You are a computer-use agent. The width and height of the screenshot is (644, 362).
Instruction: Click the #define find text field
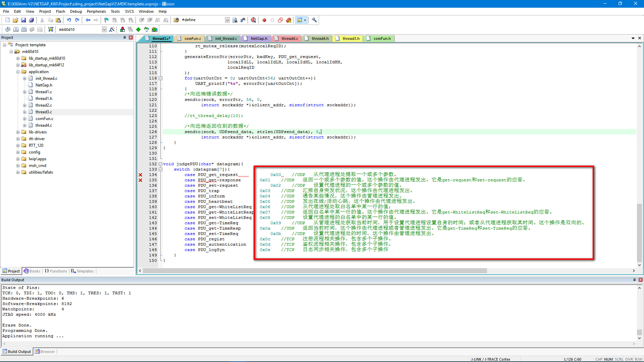click(203, 20)
